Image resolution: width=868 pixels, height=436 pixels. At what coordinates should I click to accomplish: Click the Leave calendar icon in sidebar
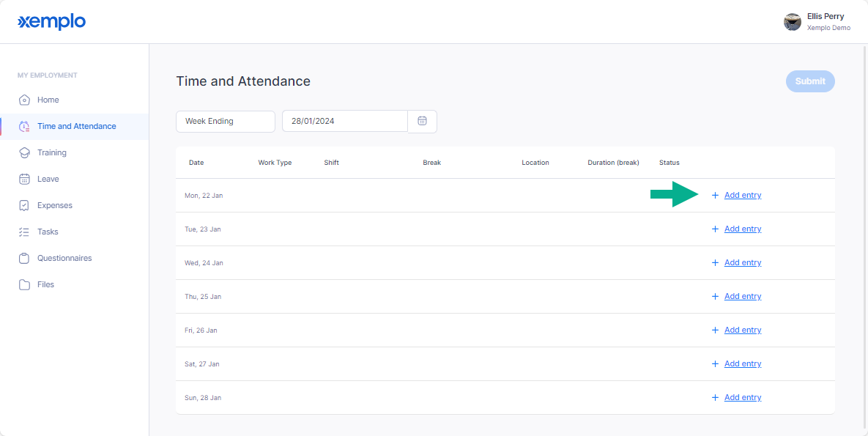24,179
